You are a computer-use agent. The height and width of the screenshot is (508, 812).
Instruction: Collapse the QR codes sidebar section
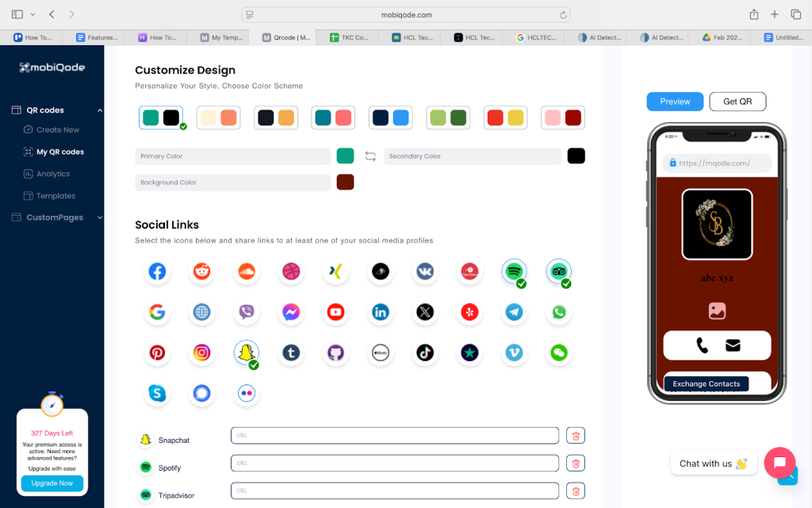(100, 110)
